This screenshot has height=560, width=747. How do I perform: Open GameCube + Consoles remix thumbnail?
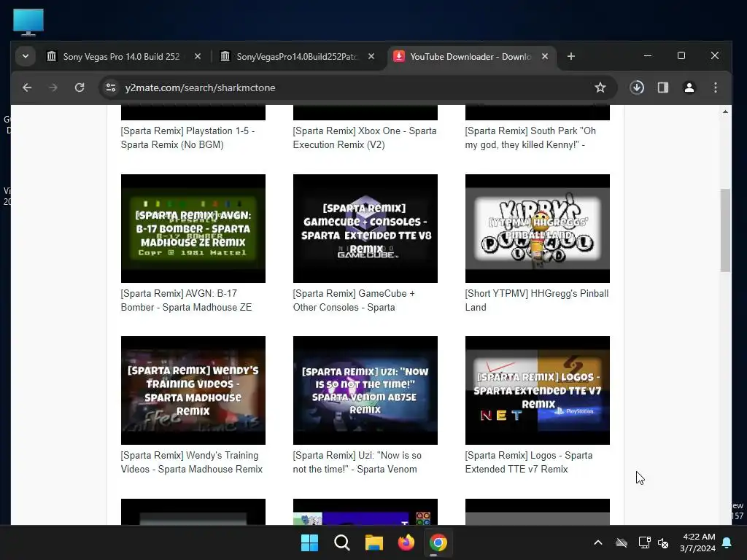(x=365, y=228)
